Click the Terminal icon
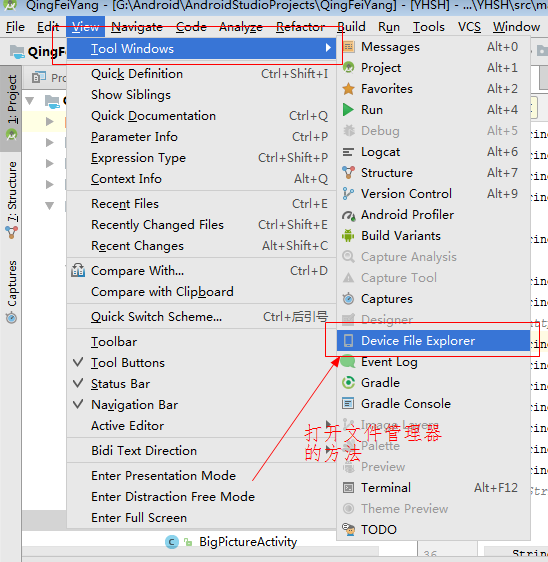Screen dimensions: 548x562 pyautogui.click(x=348, y=488)
